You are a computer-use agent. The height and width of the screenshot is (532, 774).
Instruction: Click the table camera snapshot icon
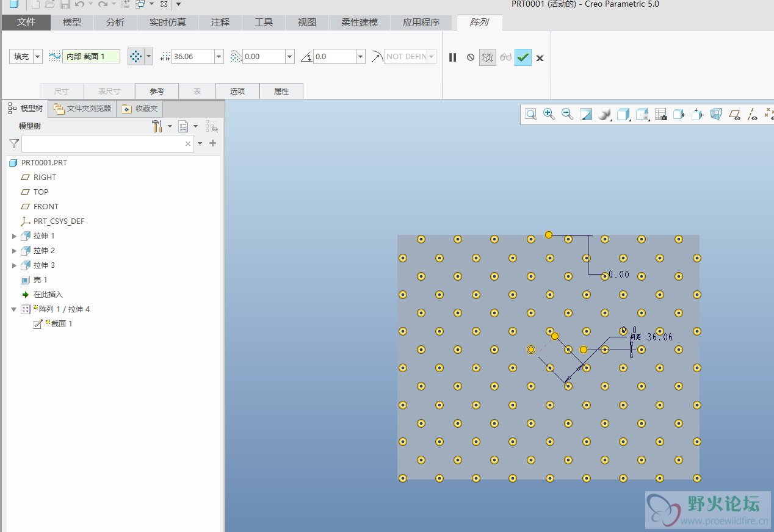(x=660, y=114)
